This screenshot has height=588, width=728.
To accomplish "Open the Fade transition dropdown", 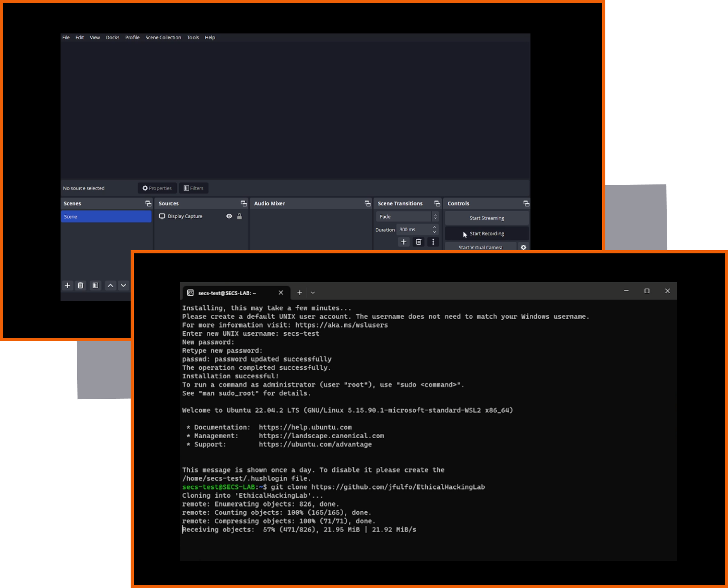I will (x=407, y=217).
